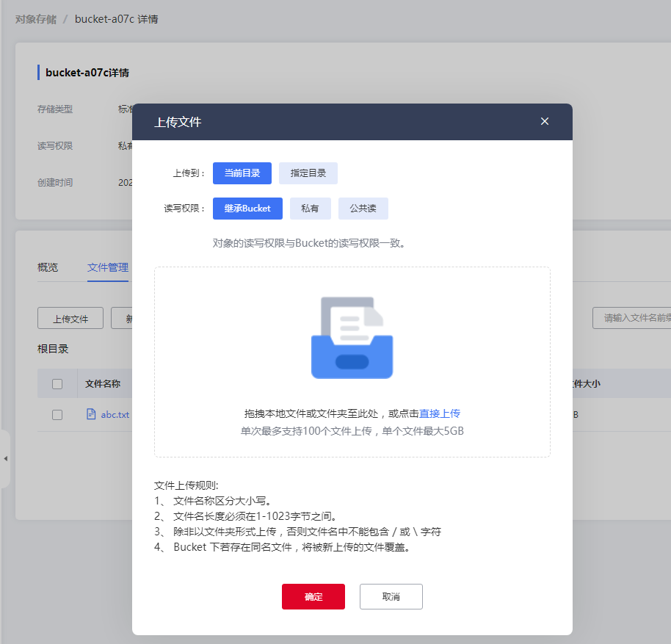
Task: Click the 创建时间 label
Action: (x=55, y=183)
